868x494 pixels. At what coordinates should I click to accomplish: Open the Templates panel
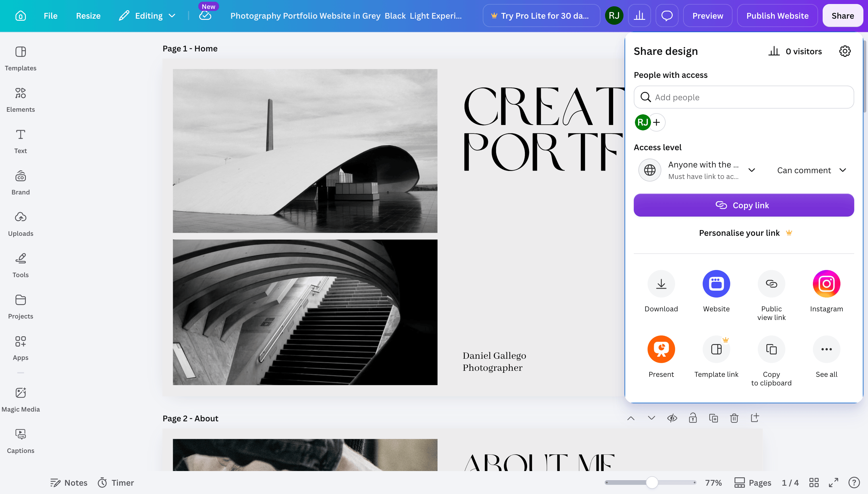click(21, 58)
